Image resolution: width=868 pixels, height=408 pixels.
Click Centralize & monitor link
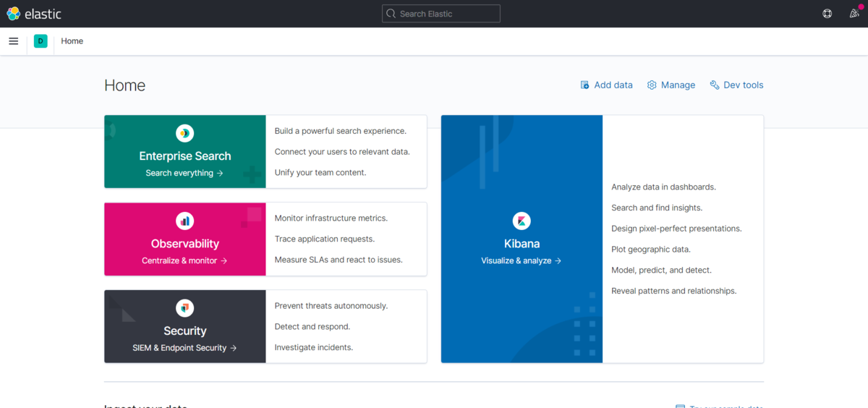184,261
